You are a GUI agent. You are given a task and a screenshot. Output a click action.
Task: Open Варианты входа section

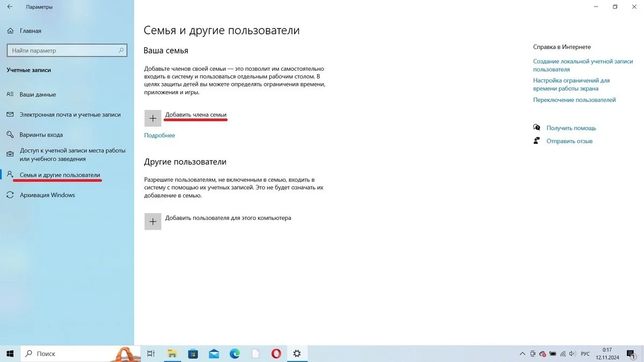[41, 135]
